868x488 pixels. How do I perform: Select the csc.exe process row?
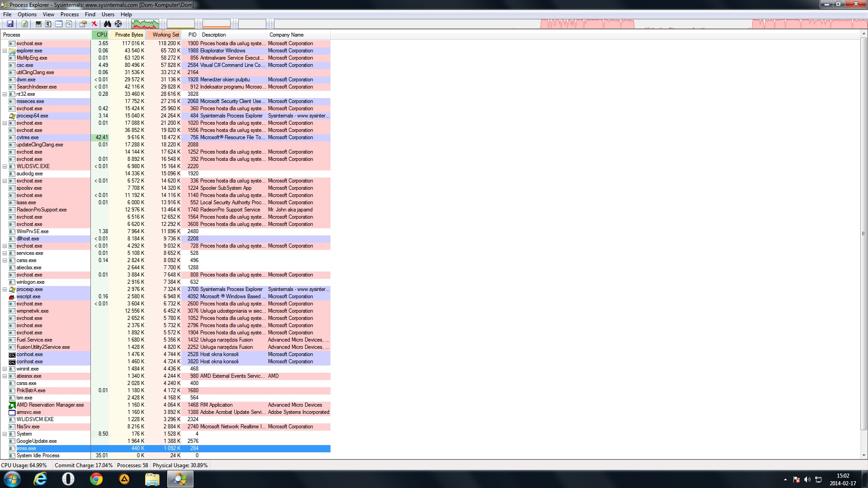165,65
